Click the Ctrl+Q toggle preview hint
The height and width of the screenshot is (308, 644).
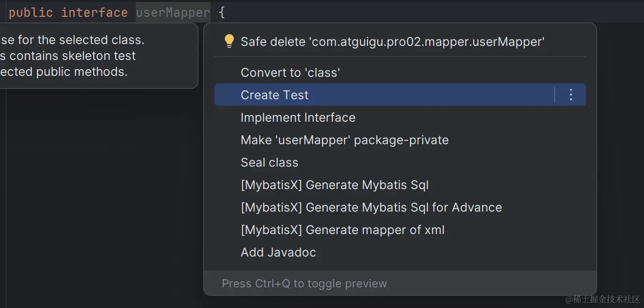point(304,284)
